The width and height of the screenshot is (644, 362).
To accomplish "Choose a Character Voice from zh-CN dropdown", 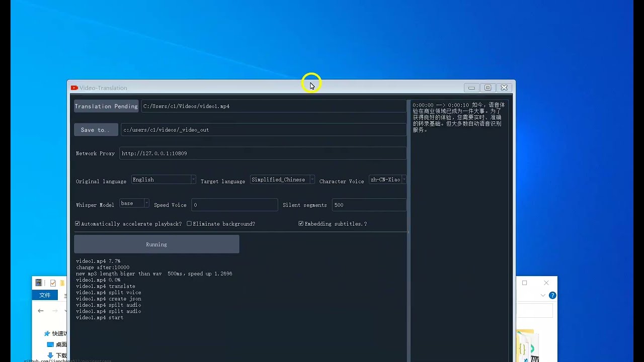I will click(x=387, y=179).
